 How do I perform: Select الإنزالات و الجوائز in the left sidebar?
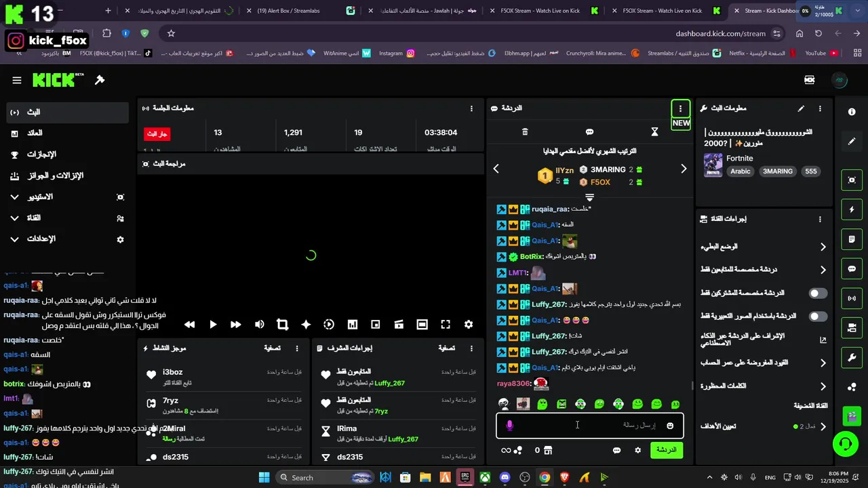67,176
